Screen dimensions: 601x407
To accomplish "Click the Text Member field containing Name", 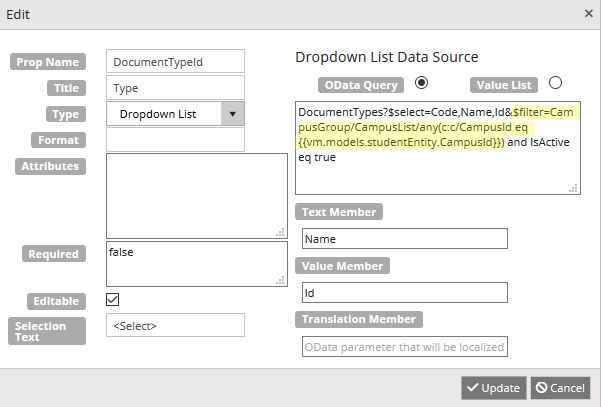I will pos(405,239).
